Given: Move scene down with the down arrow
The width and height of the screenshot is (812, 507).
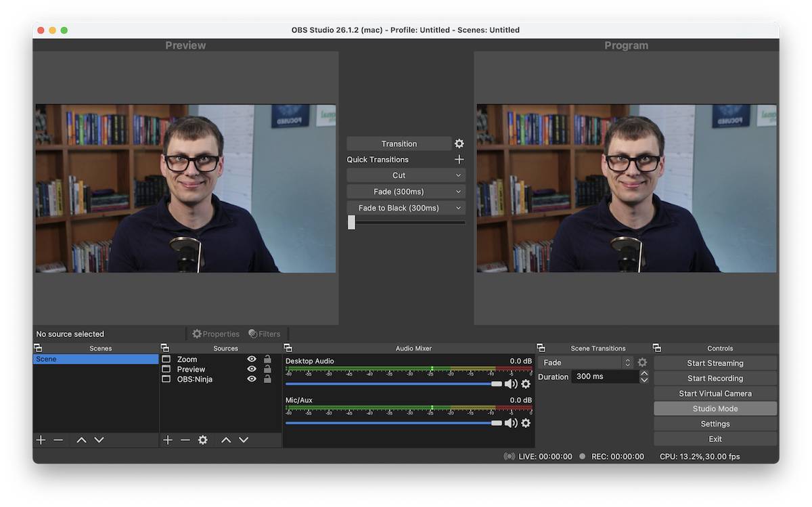Looking at the screenshot, I should 99,440.
